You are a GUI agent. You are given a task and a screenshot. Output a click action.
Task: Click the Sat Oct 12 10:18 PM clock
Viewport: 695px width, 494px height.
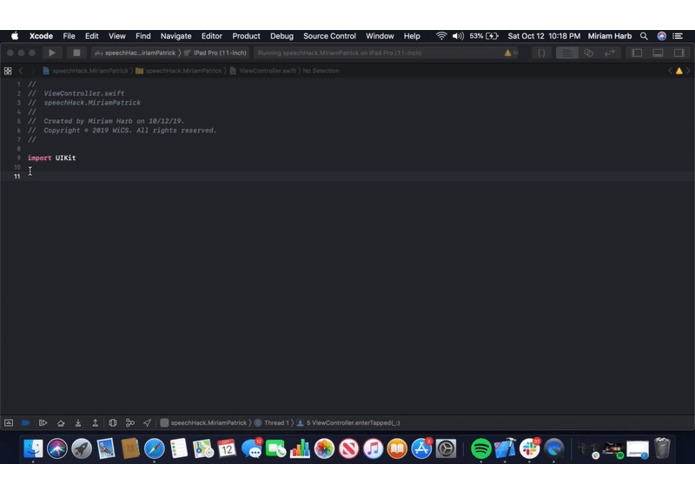544,36
